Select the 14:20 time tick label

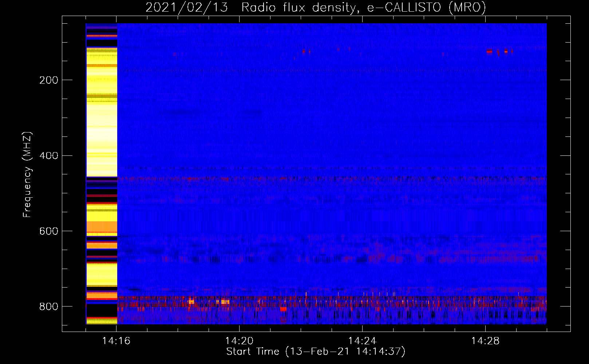coord(239,341)
